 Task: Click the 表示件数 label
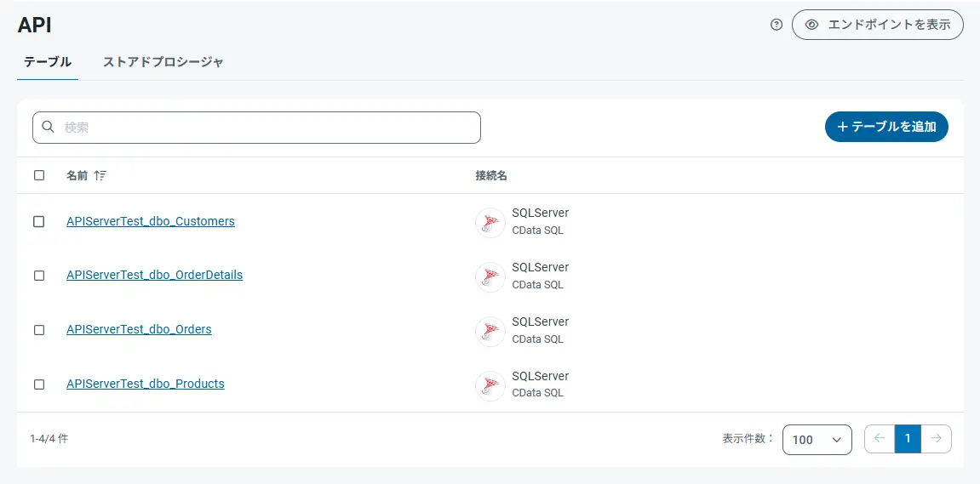coord(748,438)
